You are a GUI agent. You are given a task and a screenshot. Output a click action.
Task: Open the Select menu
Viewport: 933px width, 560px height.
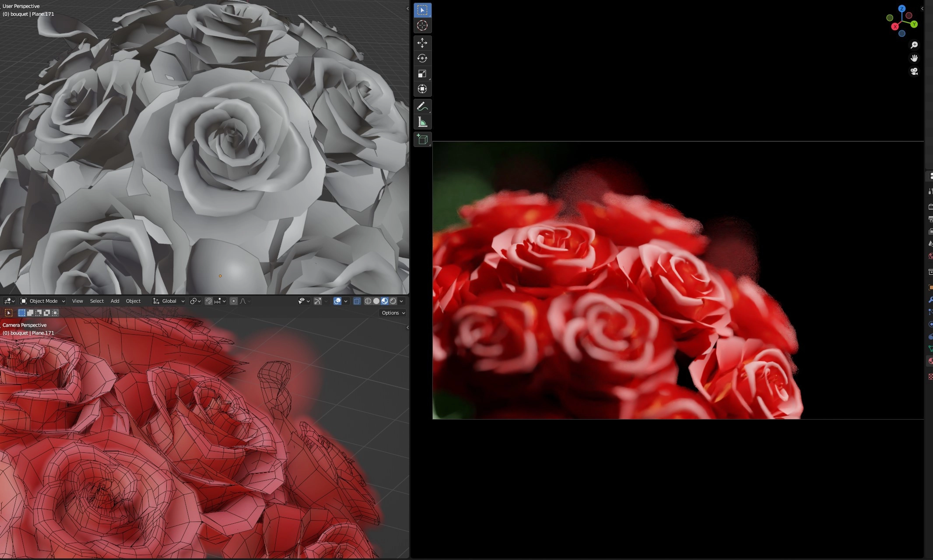(x=97, y=301)
